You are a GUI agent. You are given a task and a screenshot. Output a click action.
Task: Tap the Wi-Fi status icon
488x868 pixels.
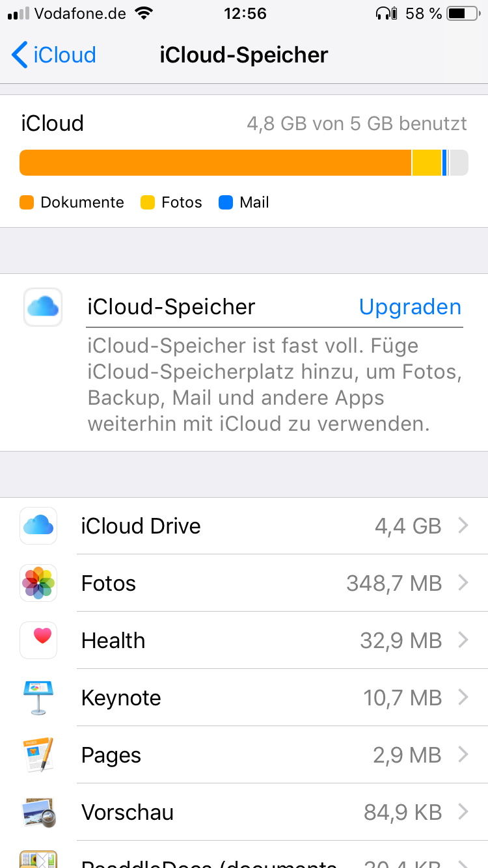click(144, 14)
